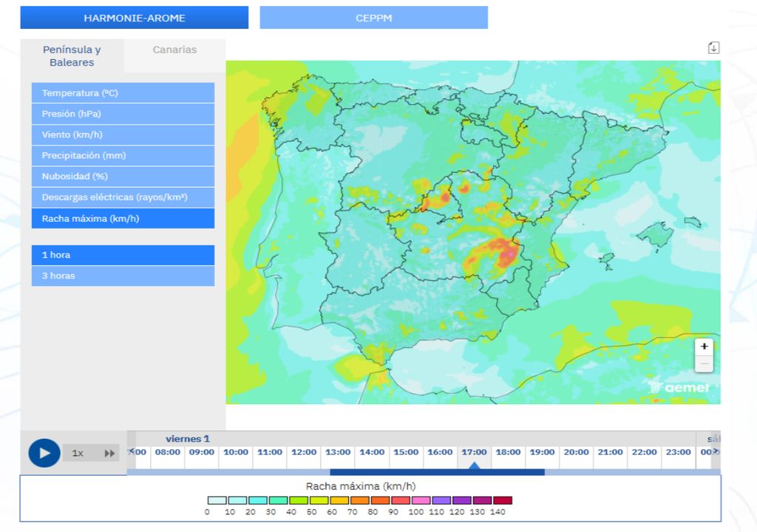Set interval to 3 horas

pyautogui.click(x=123, y=276)
